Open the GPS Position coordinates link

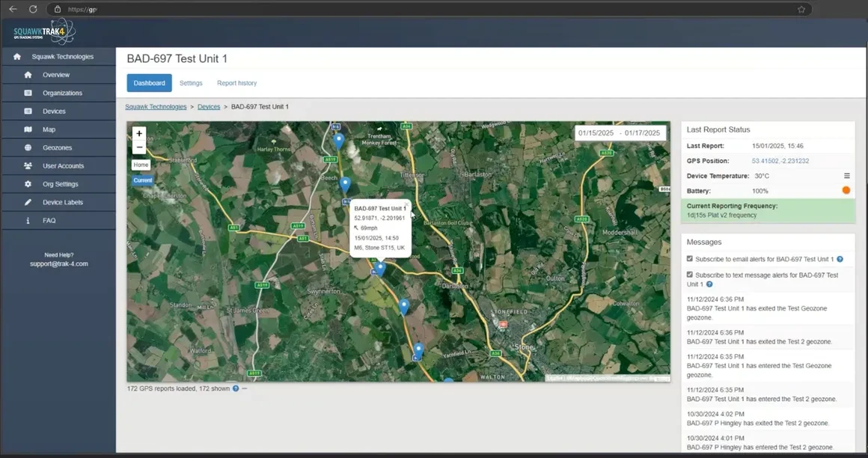pyautogui.click(x=780, y=161)
